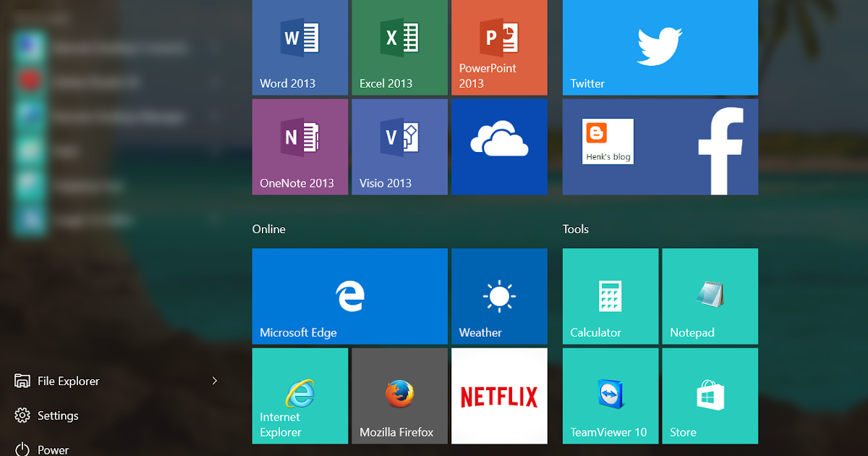Image resolution: width=868 pixels, height=456 pixels.
Task: Launch Netflix
Action: [499, 395]
